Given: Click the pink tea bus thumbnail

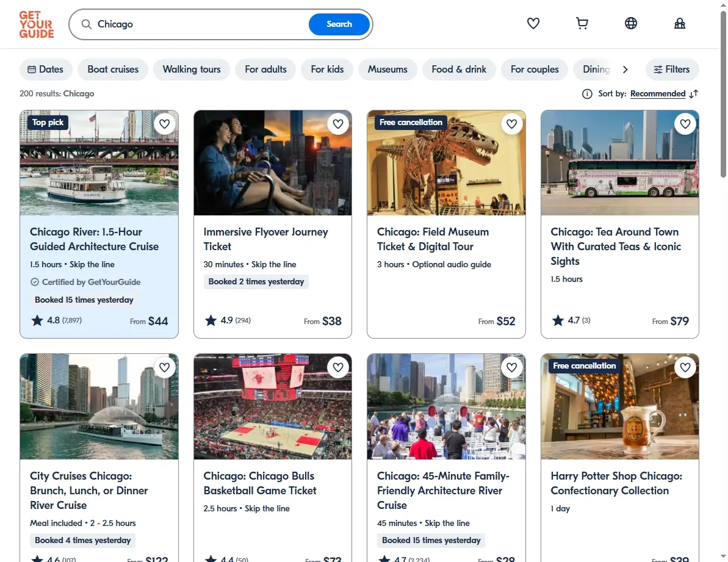Looking at the screenshot, I should pyautogui.click(x=620, y=163).
